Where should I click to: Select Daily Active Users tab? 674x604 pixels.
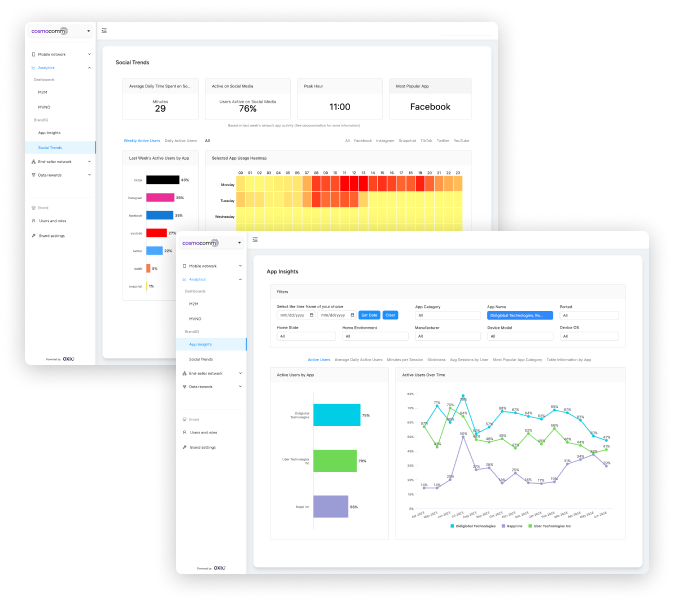(181, 141)
